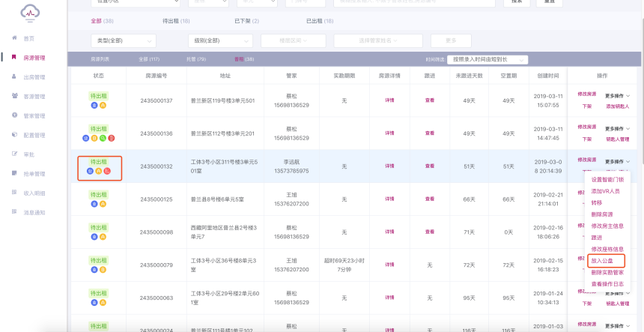The height and width of the screenshot is (332, 644).
Task: Click blue badge in row 2435000125
Action: click(x=94, y=204)
